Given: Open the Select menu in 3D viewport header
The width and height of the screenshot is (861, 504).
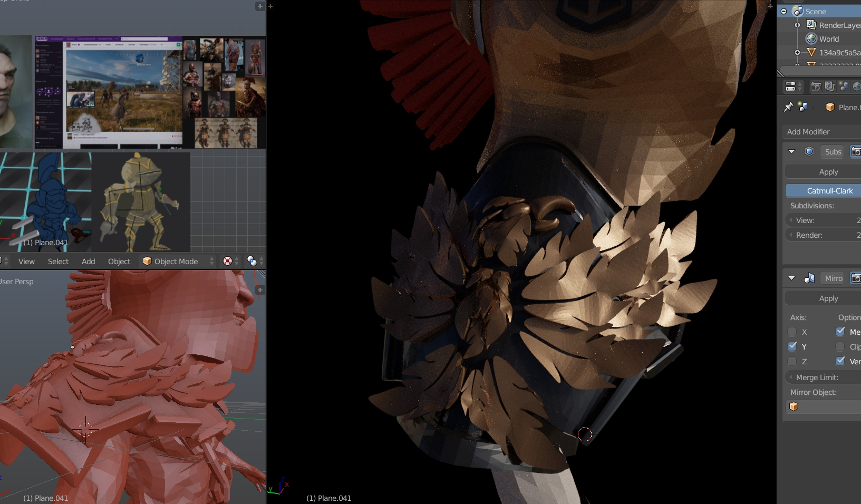Looking at the screenshot, I should (58, 261).
